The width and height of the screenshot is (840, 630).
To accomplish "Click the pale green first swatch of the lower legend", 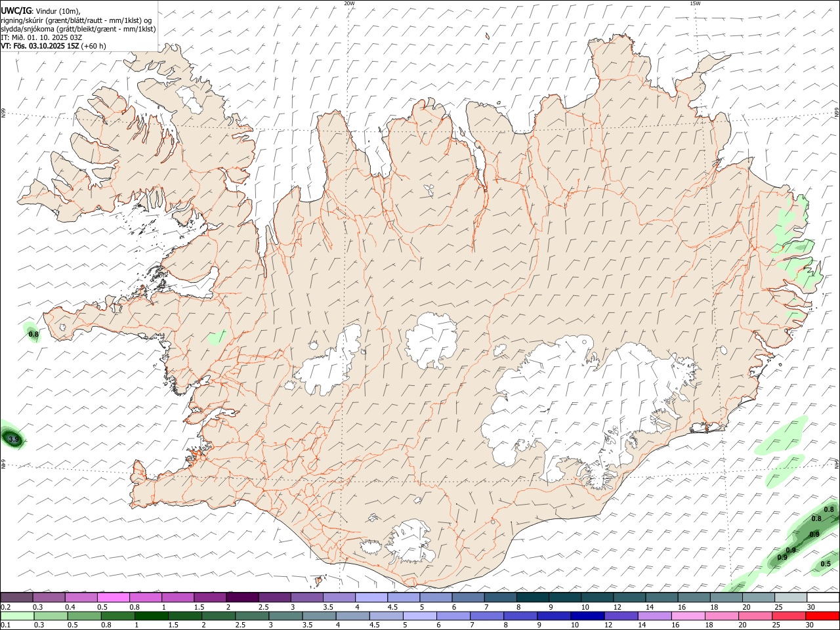I will click(18, 616).
